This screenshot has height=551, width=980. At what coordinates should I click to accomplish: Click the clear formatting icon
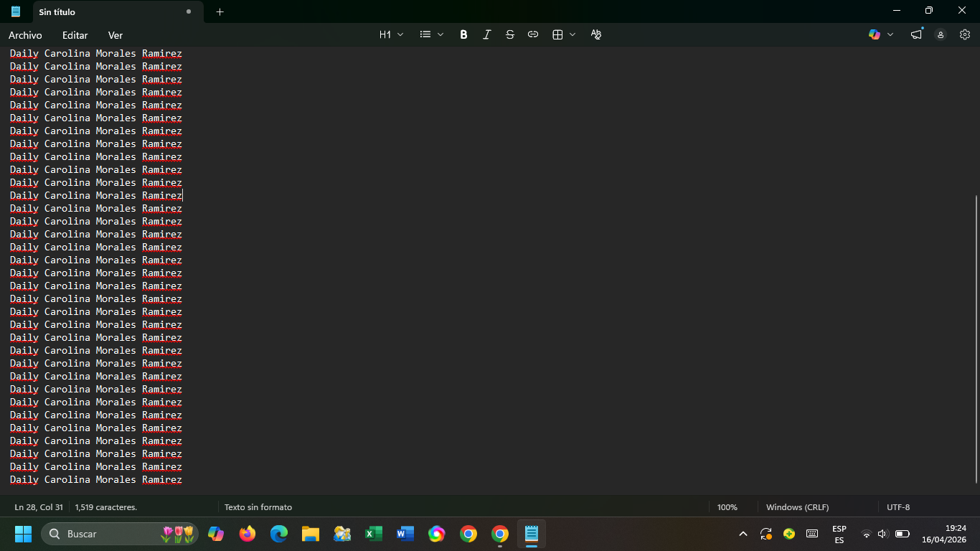click(x=595, y=34)
